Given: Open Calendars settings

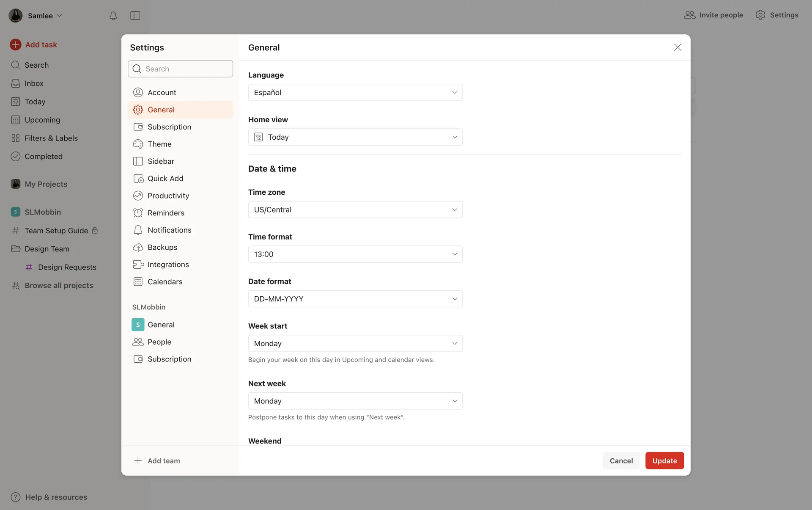Looking at the screenshot, I should coord(165,282).
